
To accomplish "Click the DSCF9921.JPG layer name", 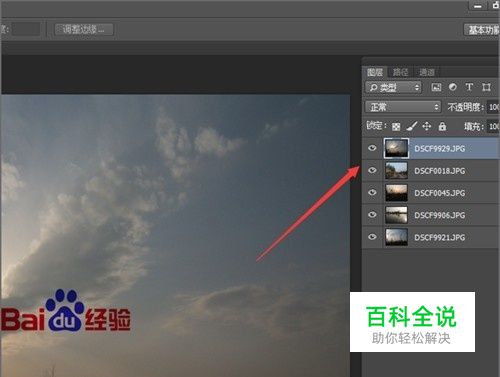I will tap(439, 237).
